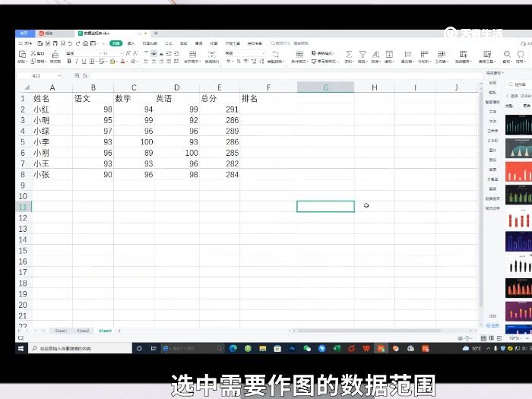Click the Undo arrow in quick toolbar
532x399 pixels.
coord(70,43)
